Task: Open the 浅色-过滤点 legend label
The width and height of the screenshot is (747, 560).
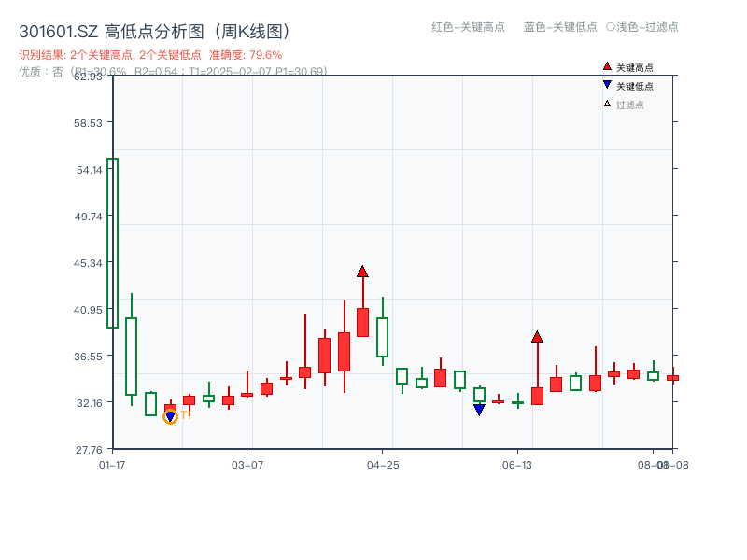Action: point(648,28)
